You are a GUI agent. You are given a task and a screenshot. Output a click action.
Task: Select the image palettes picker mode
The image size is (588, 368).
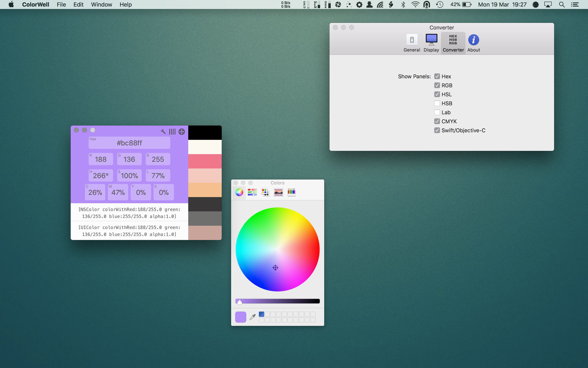279,192
